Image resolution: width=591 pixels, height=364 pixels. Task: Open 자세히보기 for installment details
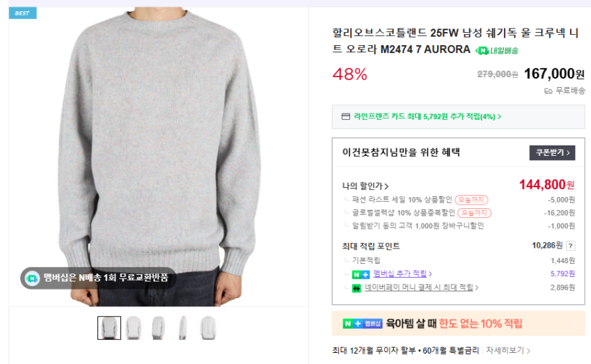pyautogui.click(x=507, y=351)
